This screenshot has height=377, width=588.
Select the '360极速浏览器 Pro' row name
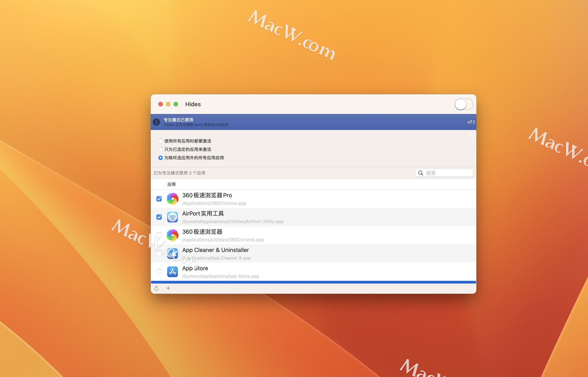click(x=207, y=195)
